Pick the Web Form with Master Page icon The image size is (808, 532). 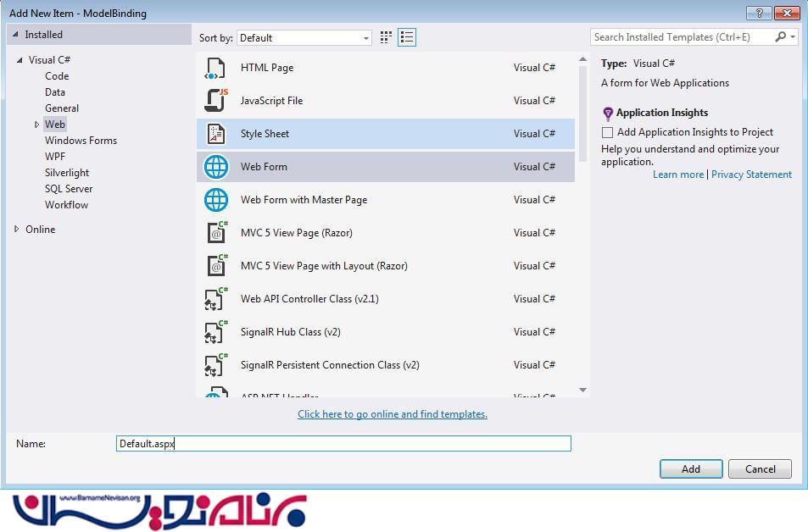coord(216,200)
